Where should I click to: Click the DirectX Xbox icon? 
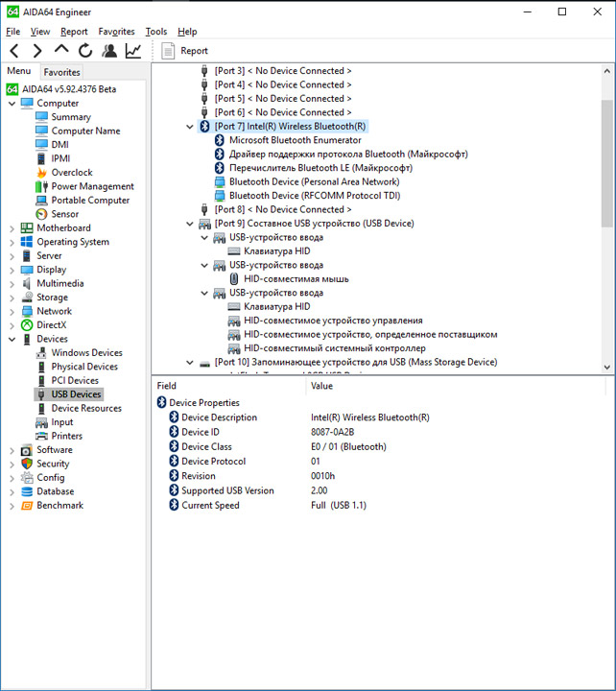click(x=27, y=325)
